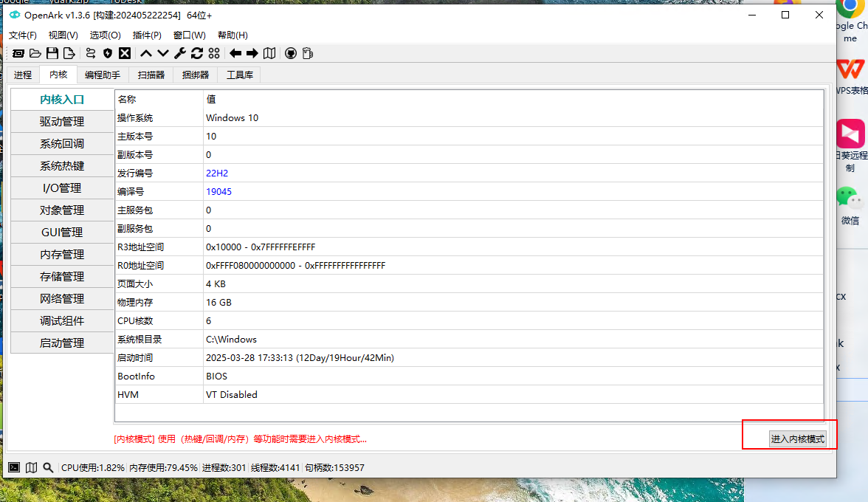Click the circular refresh arrows icon
This screenshot has height=502, width=868.
click(197, 53)
